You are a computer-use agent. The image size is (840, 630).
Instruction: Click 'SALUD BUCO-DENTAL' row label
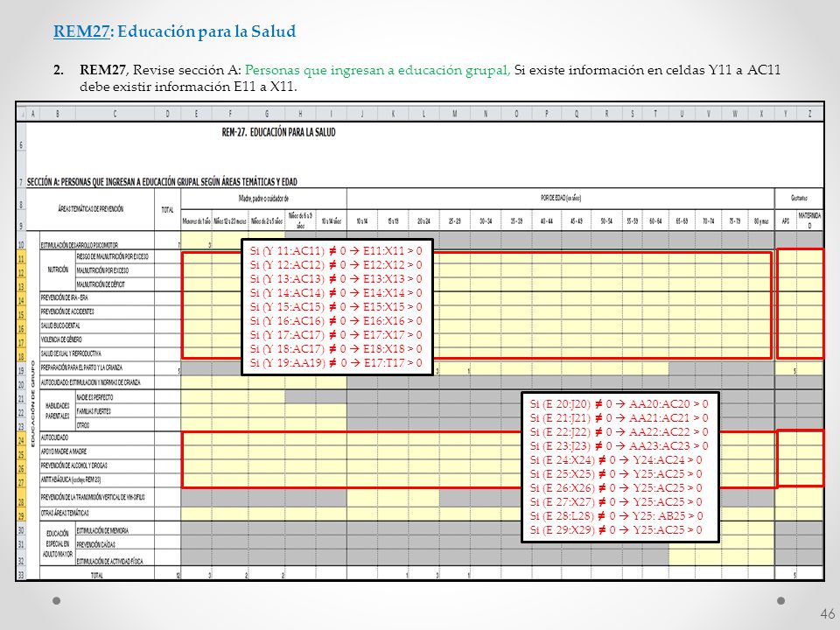pyautogui.click(x=60, y=325)
